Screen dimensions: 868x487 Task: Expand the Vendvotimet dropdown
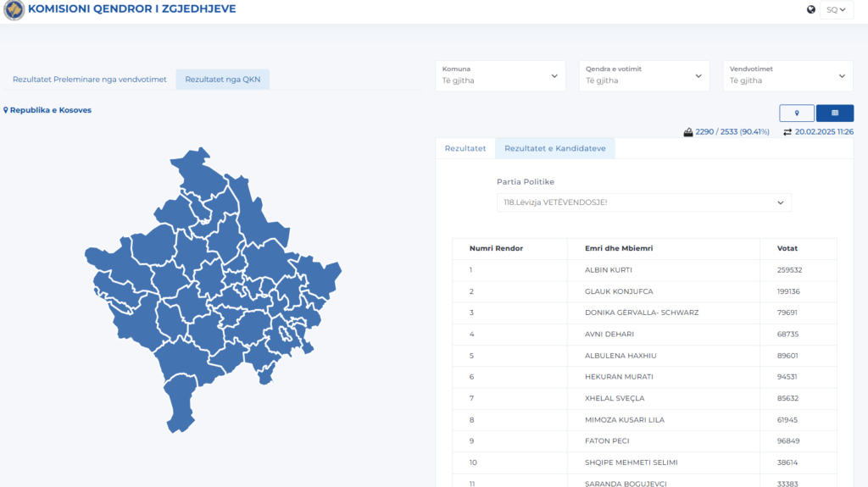click(787, 75)
